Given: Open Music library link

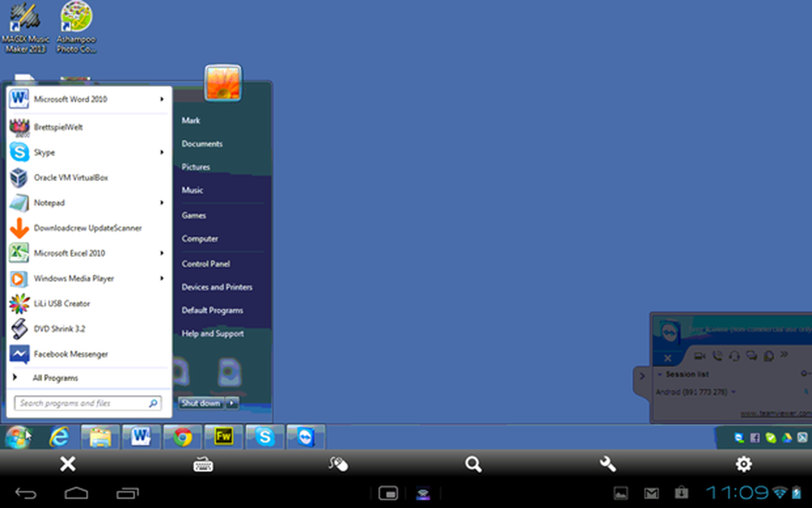Looking at the screenshot, I should coord(192,190).
